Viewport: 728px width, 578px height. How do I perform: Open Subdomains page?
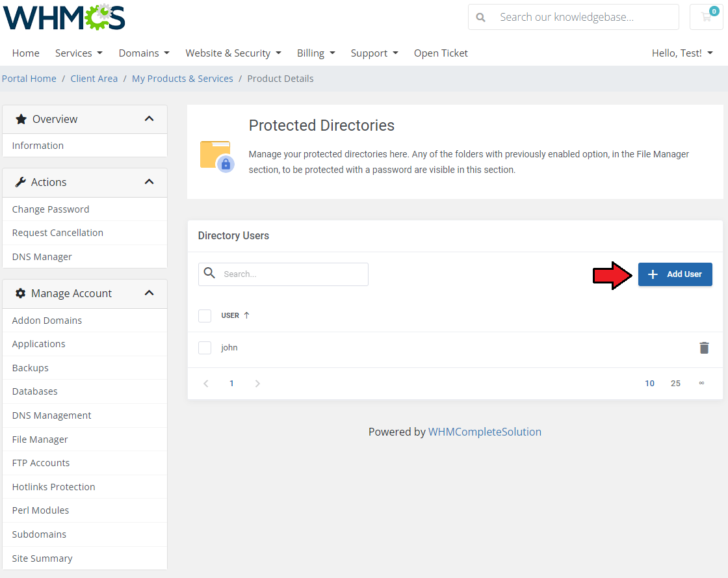tap(84, 534)
